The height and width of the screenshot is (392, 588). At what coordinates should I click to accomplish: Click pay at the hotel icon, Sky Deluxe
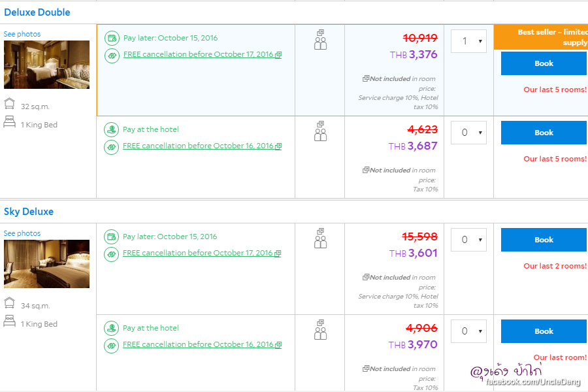click(x=112, y=328)
